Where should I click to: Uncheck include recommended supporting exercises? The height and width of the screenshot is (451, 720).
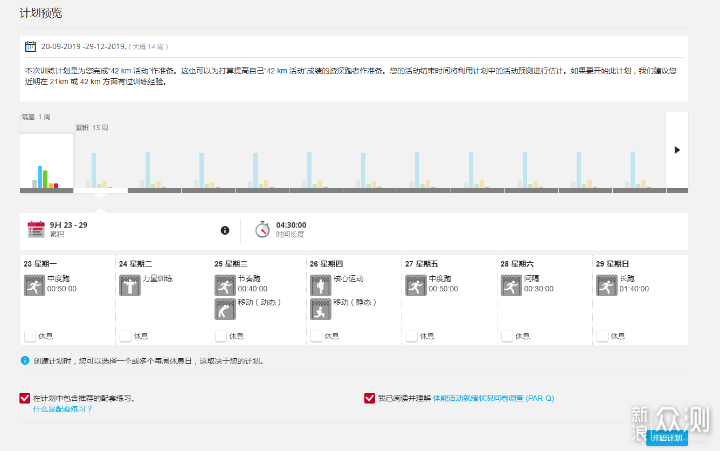click(x=25, y=398)
